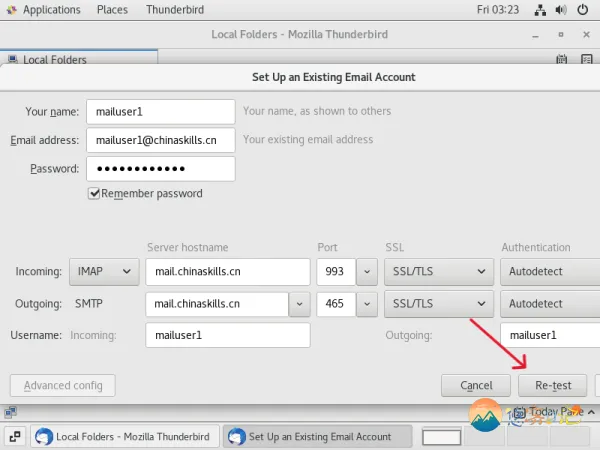Viewport: 600px width, 450px height.
Task: Open the Incoming protocol IMAP dropdown
Action: tap(104, 271)
